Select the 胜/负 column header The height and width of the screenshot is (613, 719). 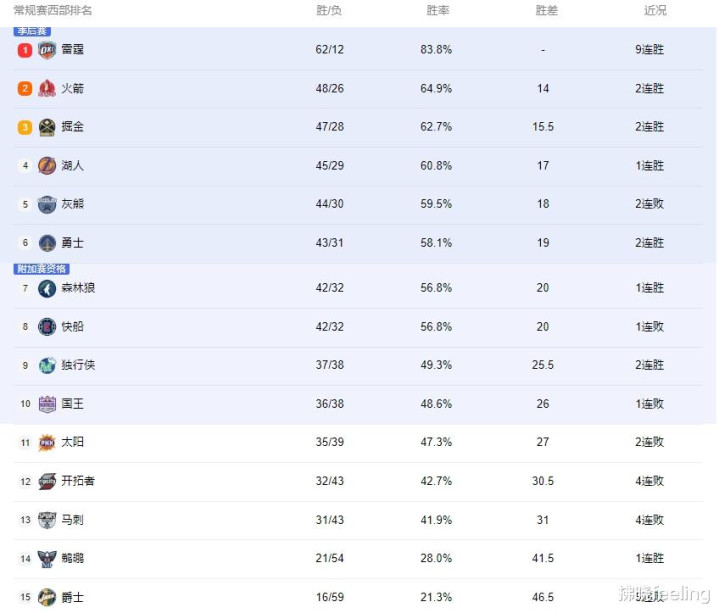pyautogui.click(x=329, y=10)
